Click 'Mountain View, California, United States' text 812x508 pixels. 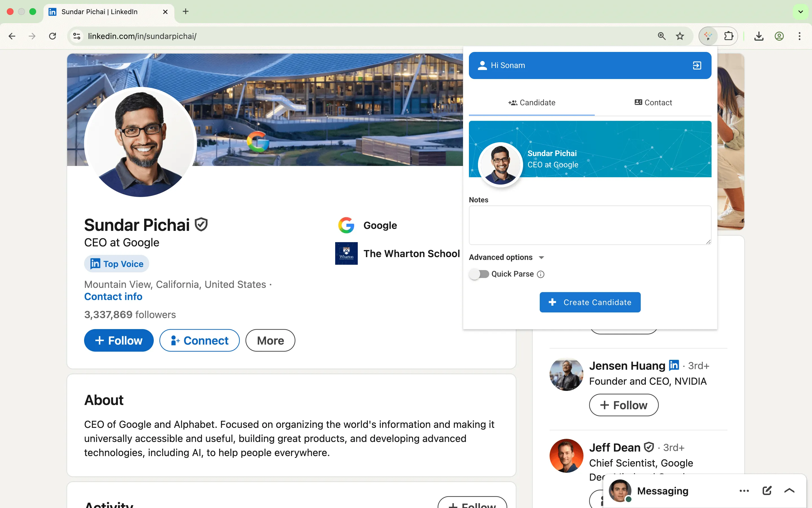(175, 284)
